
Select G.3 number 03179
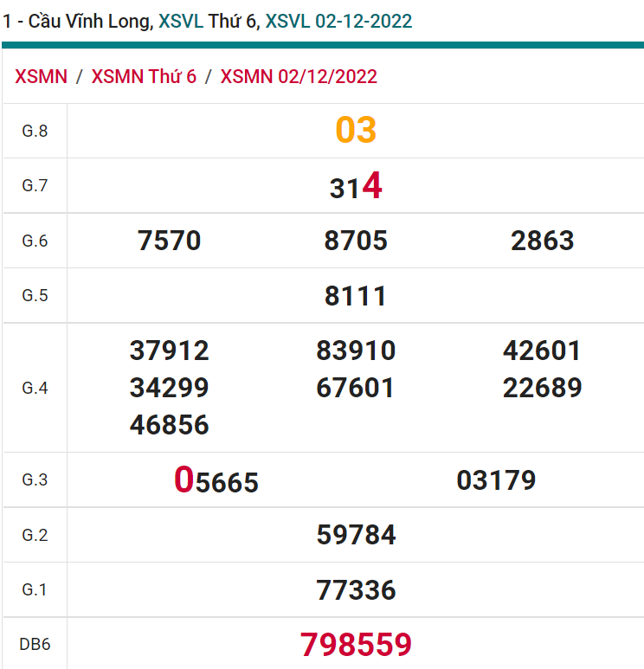(x=496, y=480)
